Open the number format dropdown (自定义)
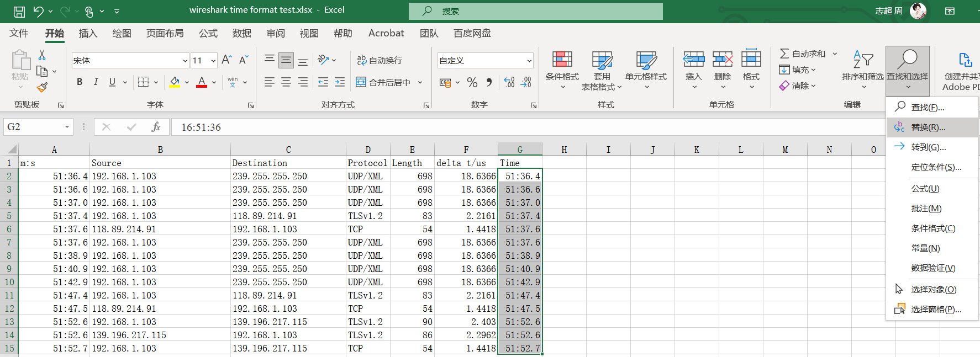 tap(529, 61)
